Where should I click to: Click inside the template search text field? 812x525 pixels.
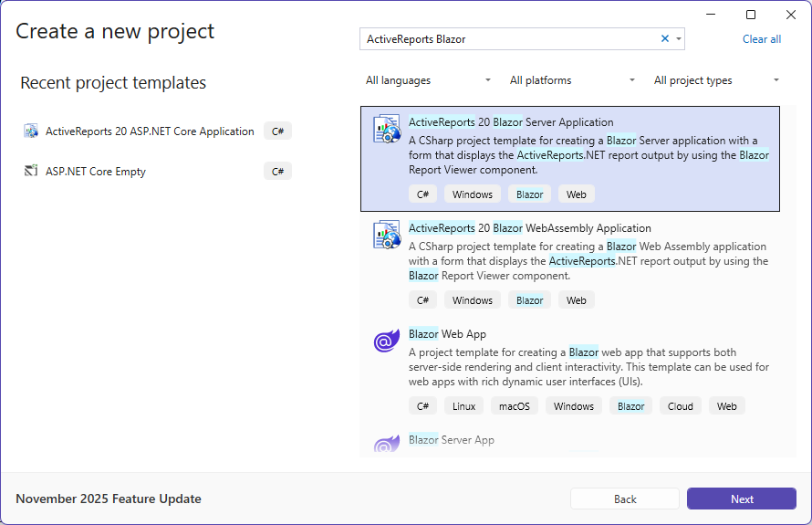(x=506, y=39)
